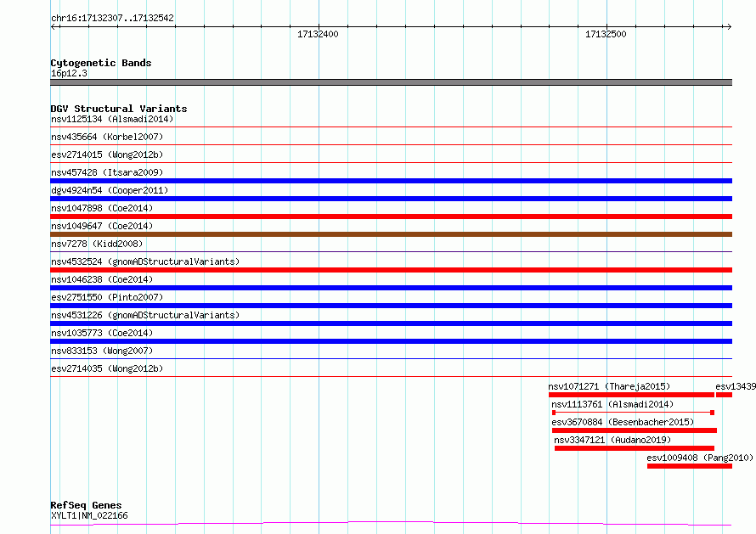Click the right arrowhead of the ruler

click(x=730, y=26)
